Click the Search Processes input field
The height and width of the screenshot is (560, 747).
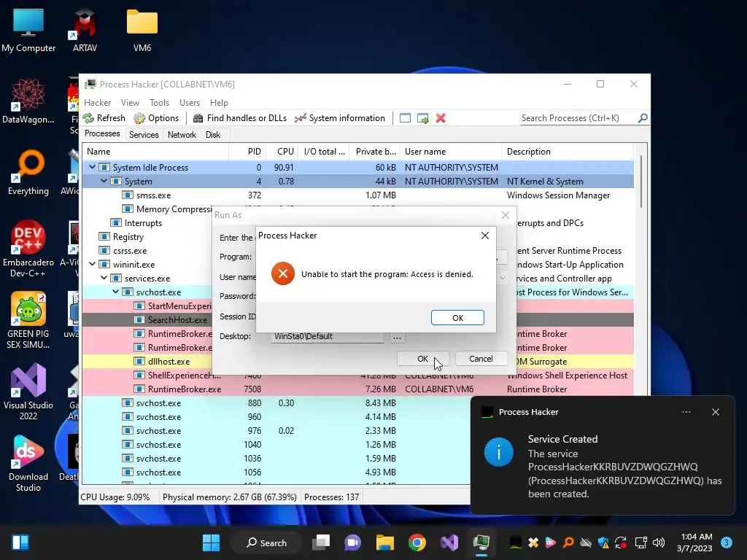coord(578,117)
